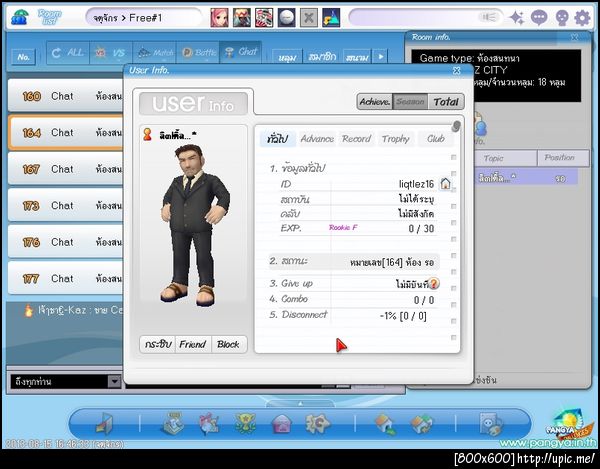Select room 177 Chat row
This screenshot has width=600, height=469.
point(66,278)
